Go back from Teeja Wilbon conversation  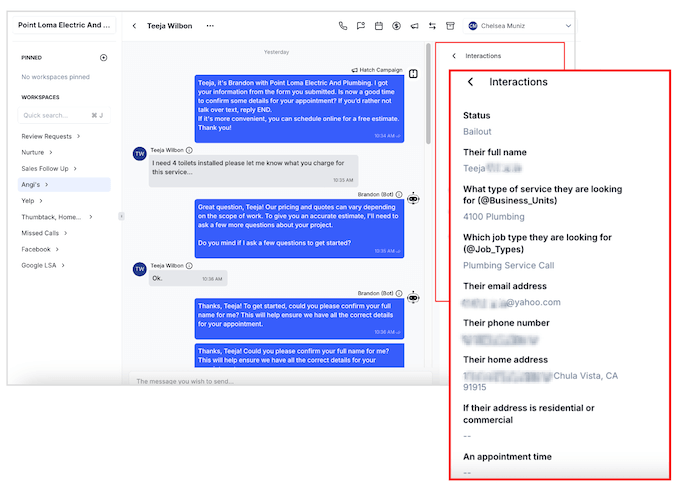(x=135, y=26)
